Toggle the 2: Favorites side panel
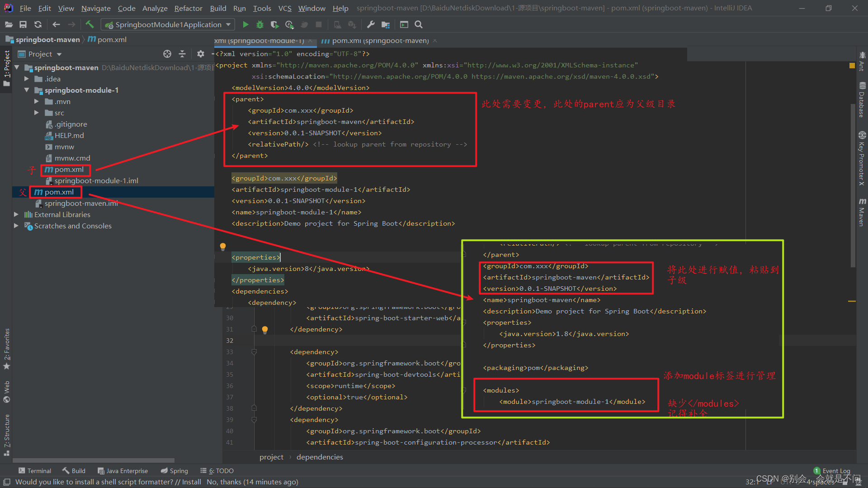Viewport: 868px width, 488px height. (x=7, y=348)
